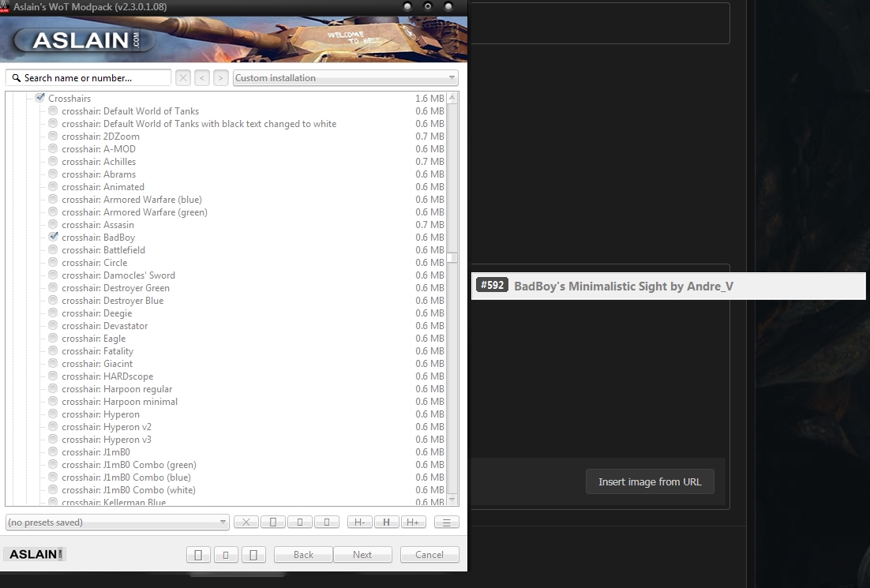Go to next search result arrow
Screen dimensions: 870x588
221,78
